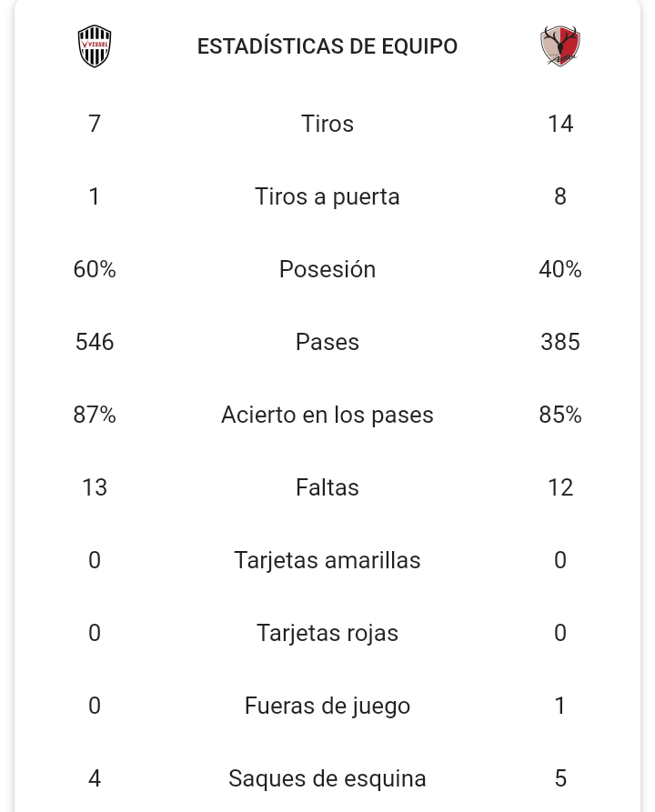Click the 40% possession value
The width and height of the screenshot is (655, 812).
point(560,269)
